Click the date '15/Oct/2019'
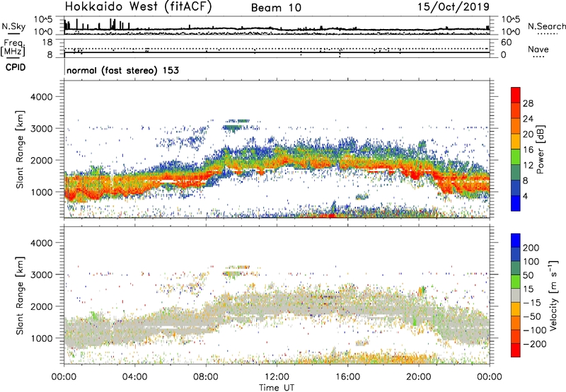 454,7
